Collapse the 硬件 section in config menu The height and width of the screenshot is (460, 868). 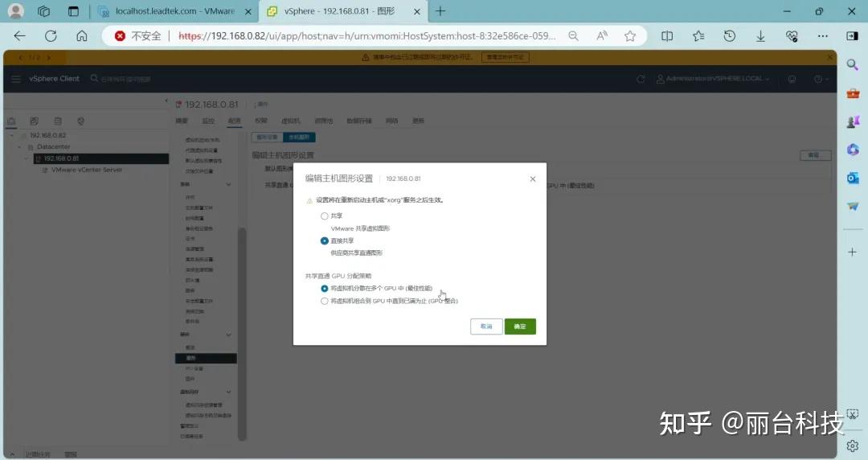pyautogui.click(x=228, y=335)
